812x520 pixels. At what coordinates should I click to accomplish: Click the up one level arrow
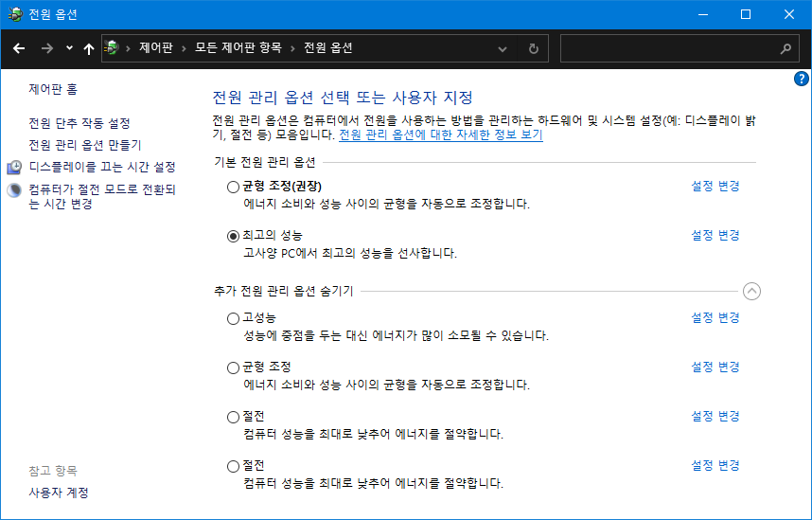coord(89,48)
